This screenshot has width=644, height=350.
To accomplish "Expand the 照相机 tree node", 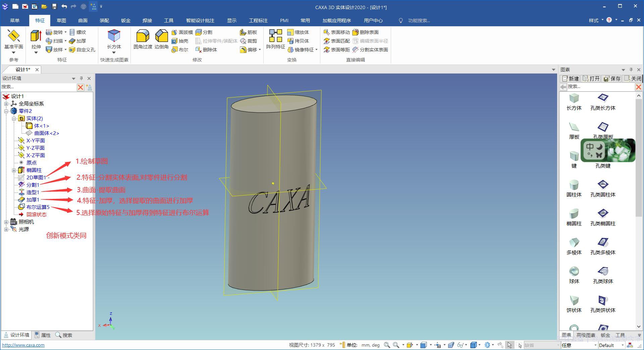I will [6, 222].
